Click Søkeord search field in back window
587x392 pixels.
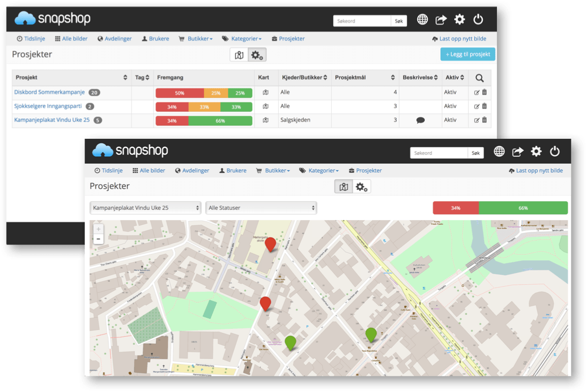362,21
